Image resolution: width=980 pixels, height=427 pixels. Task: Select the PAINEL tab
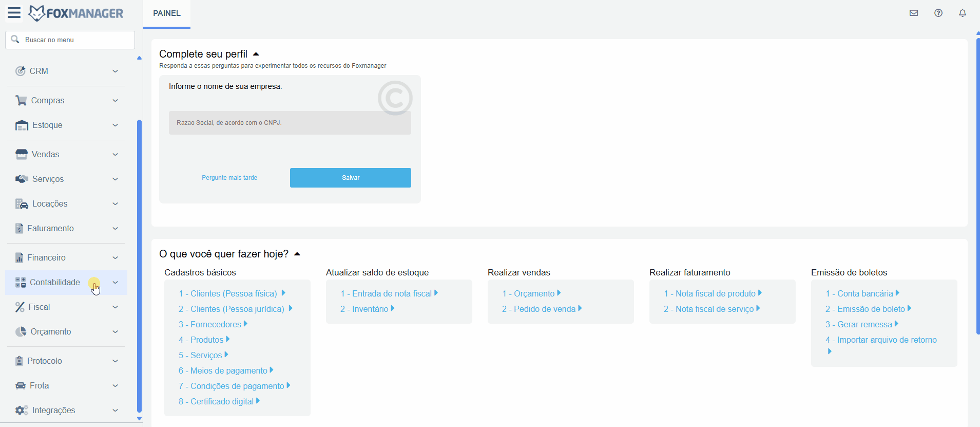click(167, 13)
